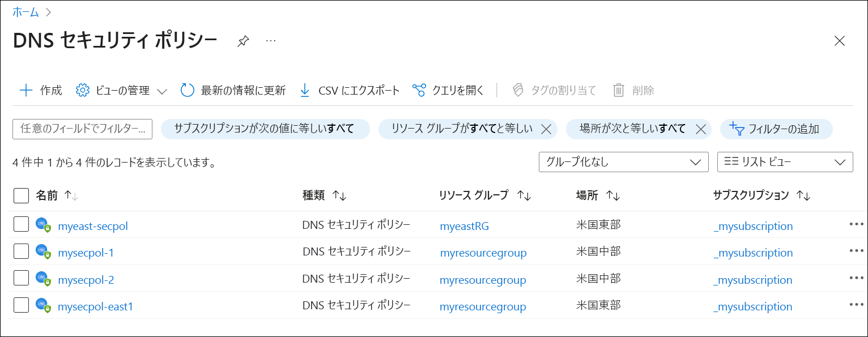Open _mysubscription link in mysecpol-2 row
Viewport: 868px width, 337px height.
753,280
